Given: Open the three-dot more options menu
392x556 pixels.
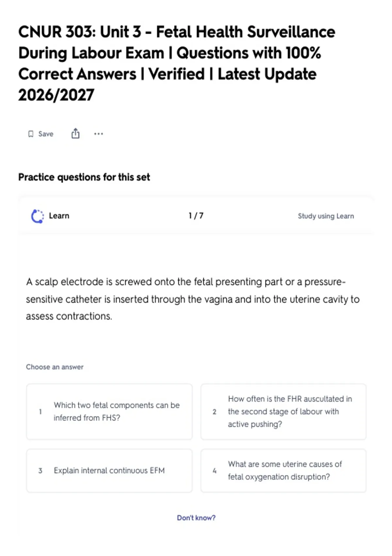Looking at the screenshot, I should pos(98,134).
